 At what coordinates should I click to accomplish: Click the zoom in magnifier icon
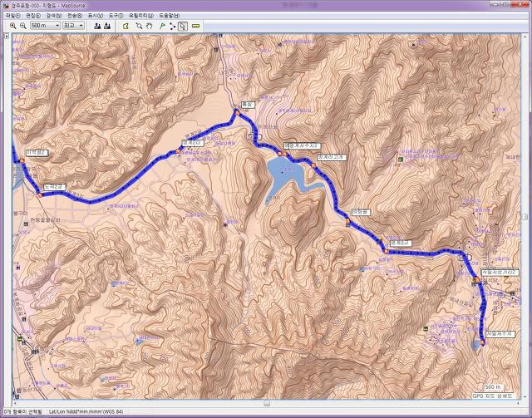[13, 26]
